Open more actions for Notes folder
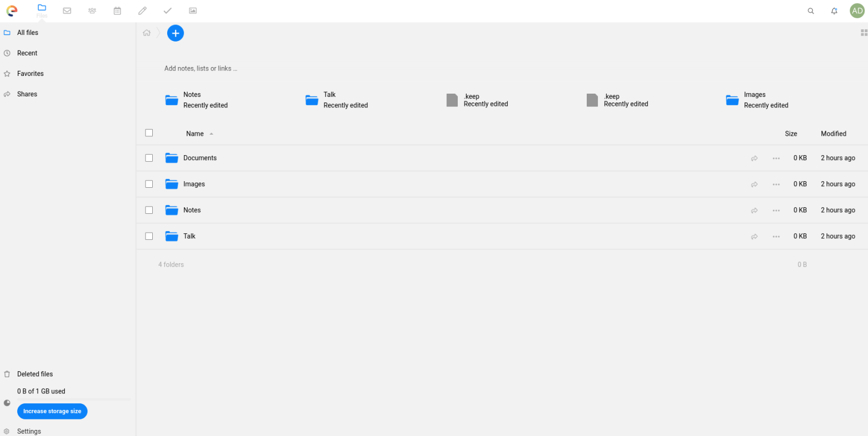The width and height of the screenshot is (868, 436). [x=776, y=211]
